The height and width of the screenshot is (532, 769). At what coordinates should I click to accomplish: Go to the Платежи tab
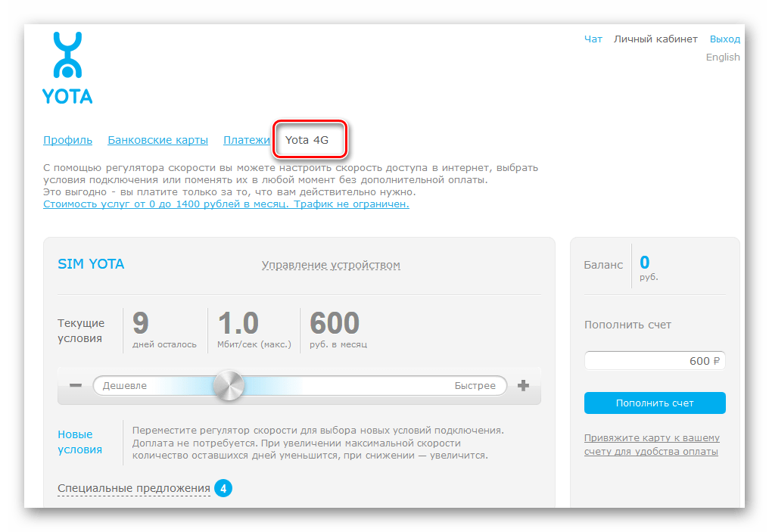click(247, 140)
